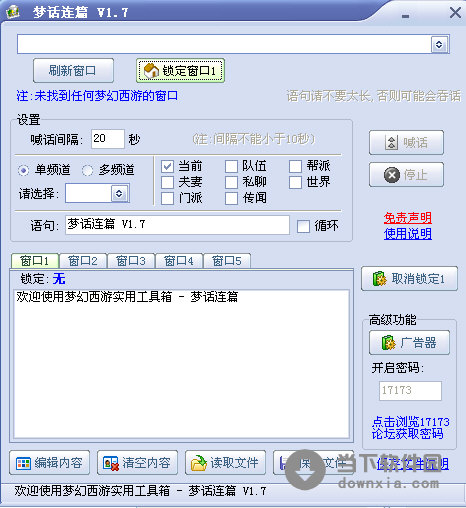The width and height of the screenshot is (466, 508).
Task: Minimize the 梦话连篇 window
Action: point(405,16)
